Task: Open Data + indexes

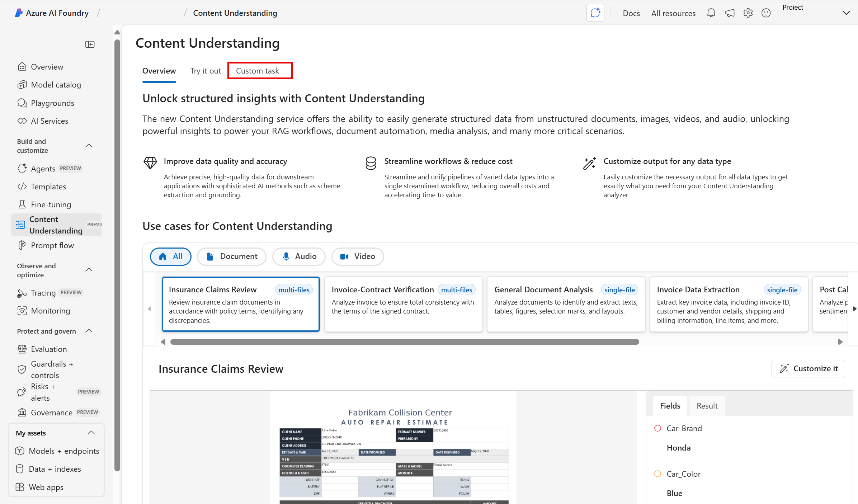Action: point(55,469)
